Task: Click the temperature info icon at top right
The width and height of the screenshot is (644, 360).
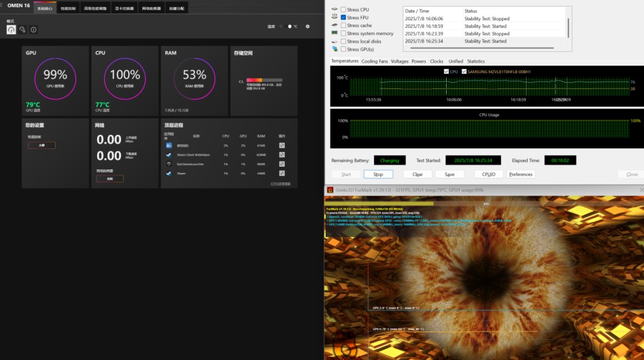Action: coord(307,26)
